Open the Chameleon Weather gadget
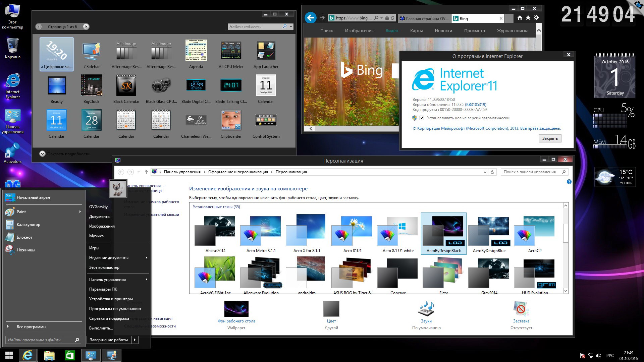 pyautogui.click(x=196, y=124)
